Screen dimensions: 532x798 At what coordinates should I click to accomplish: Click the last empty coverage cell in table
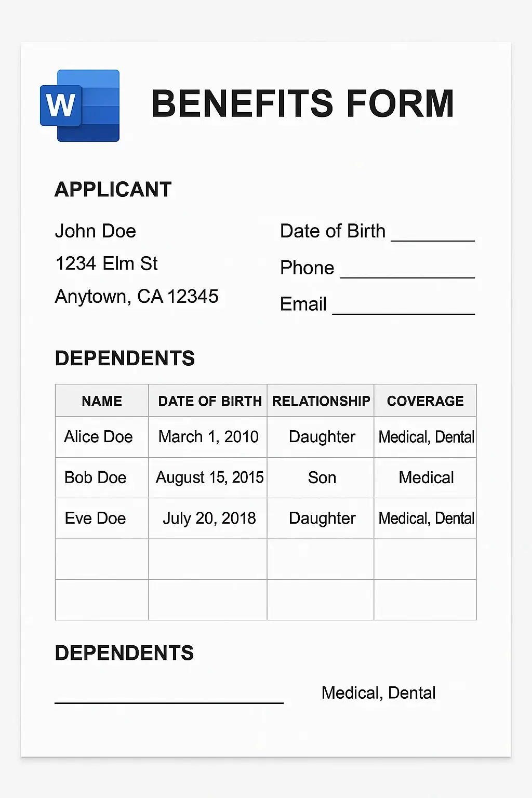point(425,600)
